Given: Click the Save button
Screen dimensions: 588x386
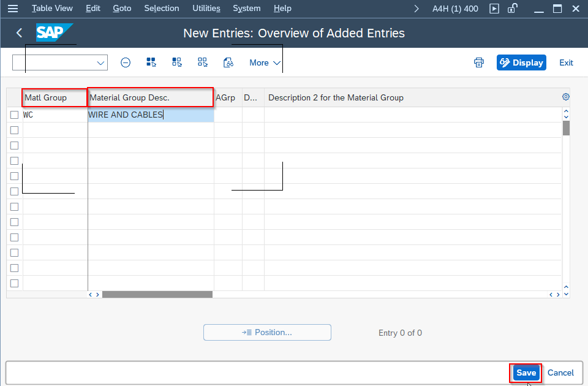Looking at the screenshot, I should (526, 373).
